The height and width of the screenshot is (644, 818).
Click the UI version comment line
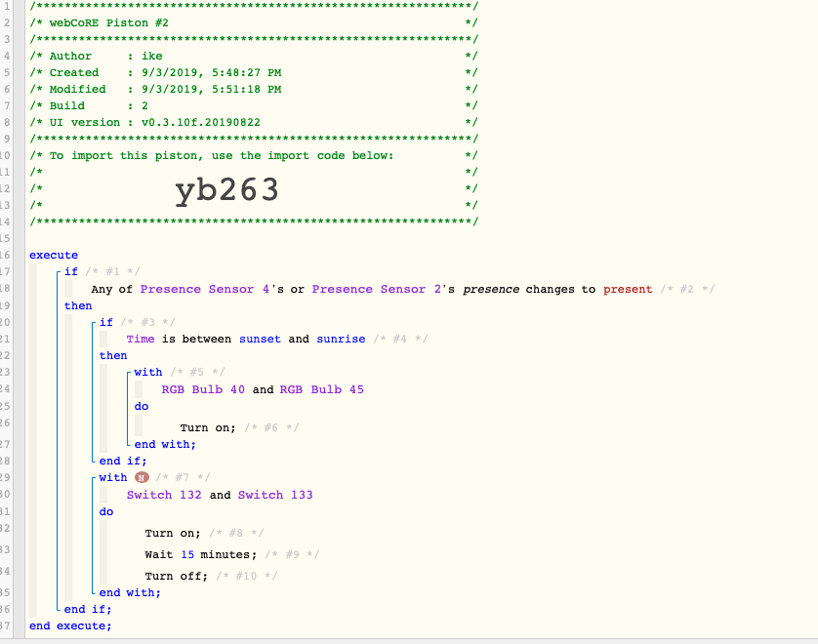pos(254,123)
